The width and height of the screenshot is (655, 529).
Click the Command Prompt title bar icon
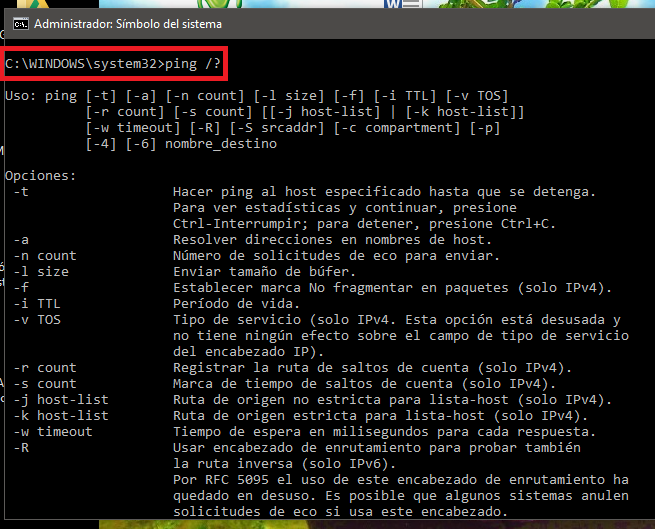click(x=20, y=24)
